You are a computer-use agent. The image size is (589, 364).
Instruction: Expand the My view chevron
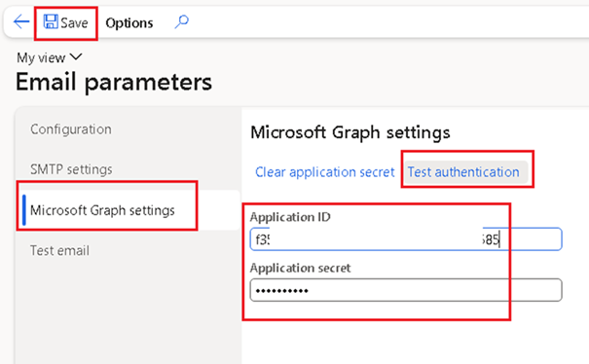pyautogui.click(x=76, y=57)
